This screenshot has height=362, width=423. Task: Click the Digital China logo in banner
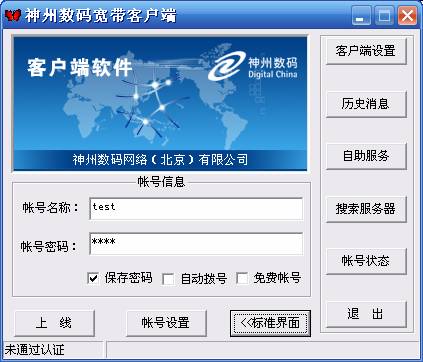[253, 66]
